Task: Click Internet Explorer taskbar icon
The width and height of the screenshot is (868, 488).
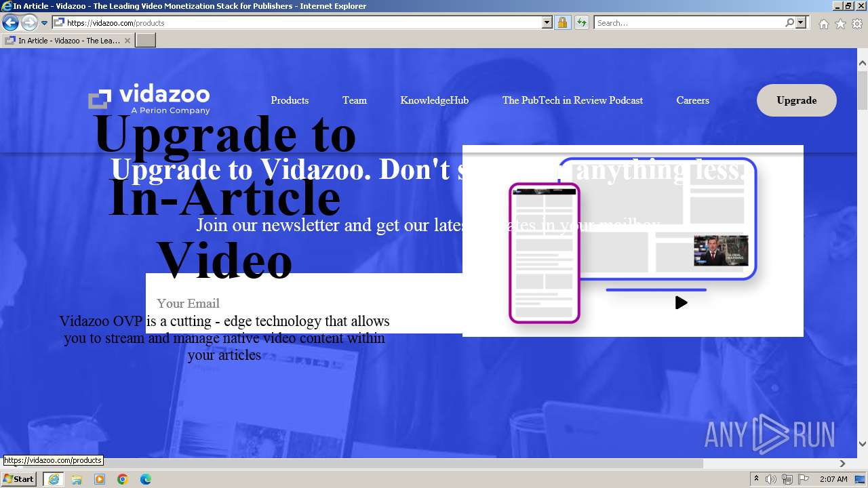Action: click(53, 479)
